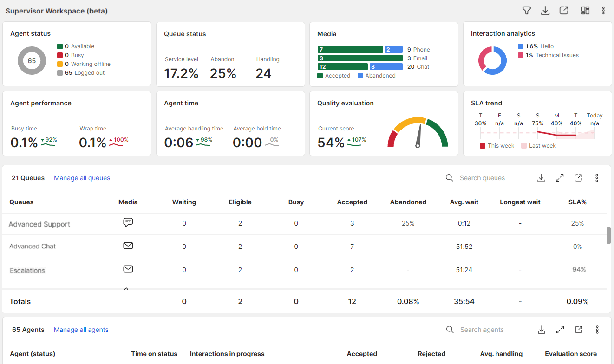
Task: Open the three-dot menu on the Agents panel
Action: coord(597,329)
